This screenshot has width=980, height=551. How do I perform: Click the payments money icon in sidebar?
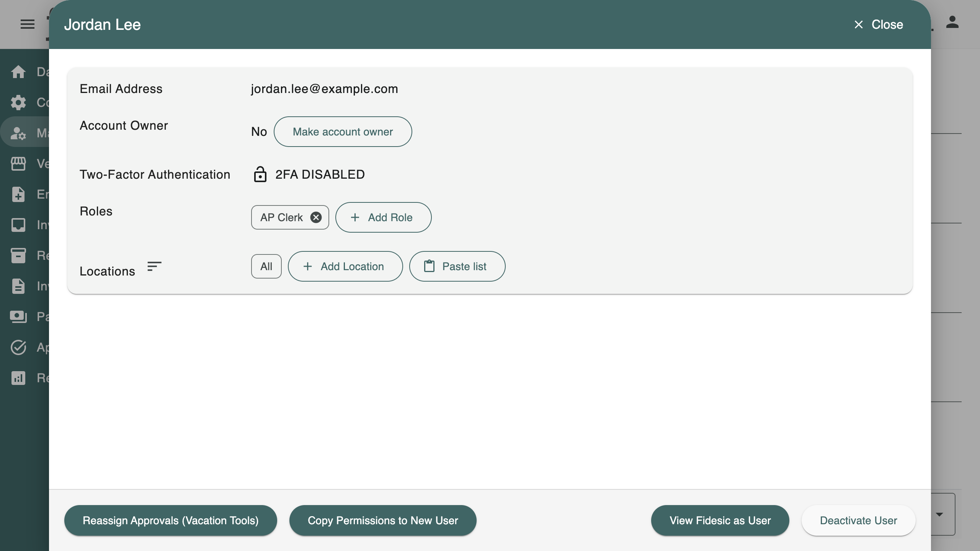(x=18, y=317)
